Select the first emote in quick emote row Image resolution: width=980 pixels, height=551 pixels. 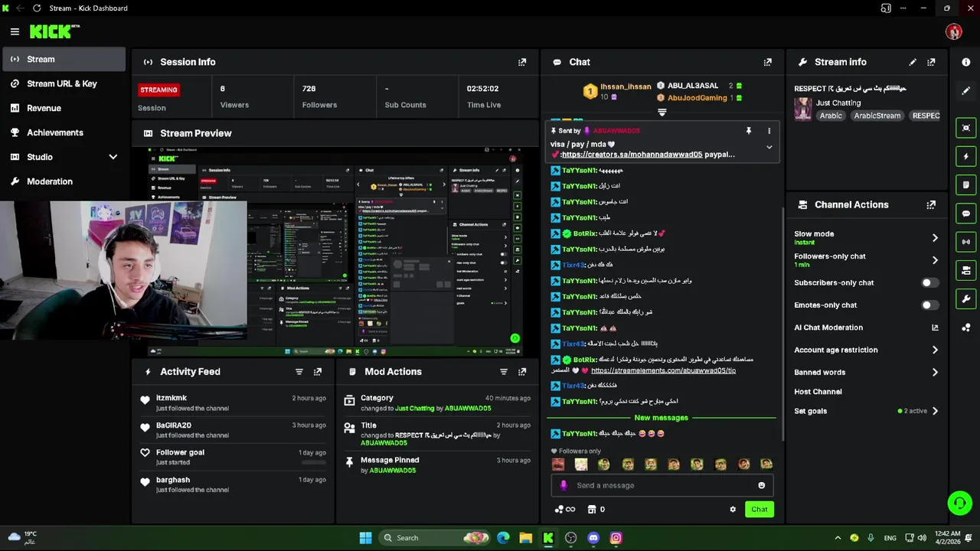tap(558, 465)
